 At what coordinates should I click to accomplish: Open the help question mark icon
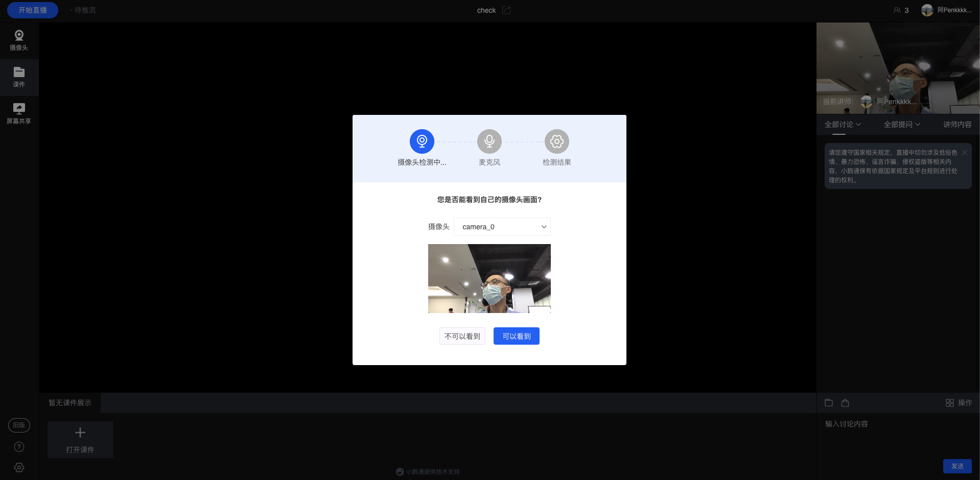pyautogui.click(x=19, y=447)
